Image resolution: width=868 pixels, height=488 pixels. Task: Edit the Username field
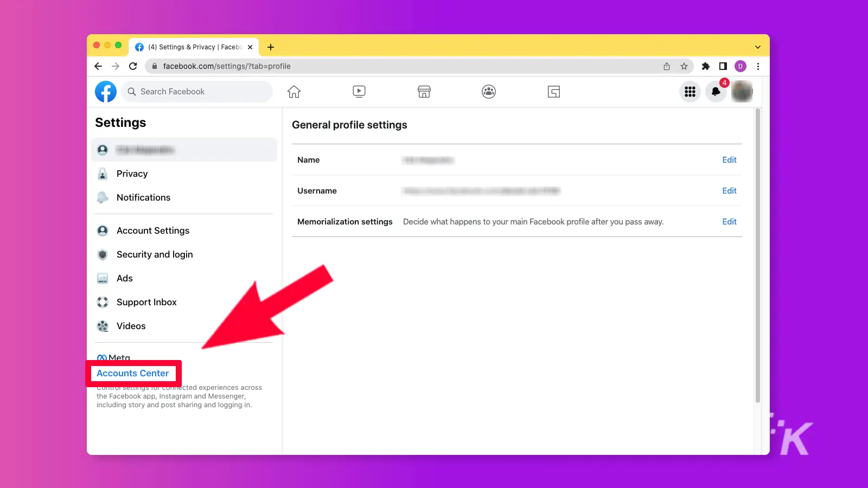coord(729,191)
